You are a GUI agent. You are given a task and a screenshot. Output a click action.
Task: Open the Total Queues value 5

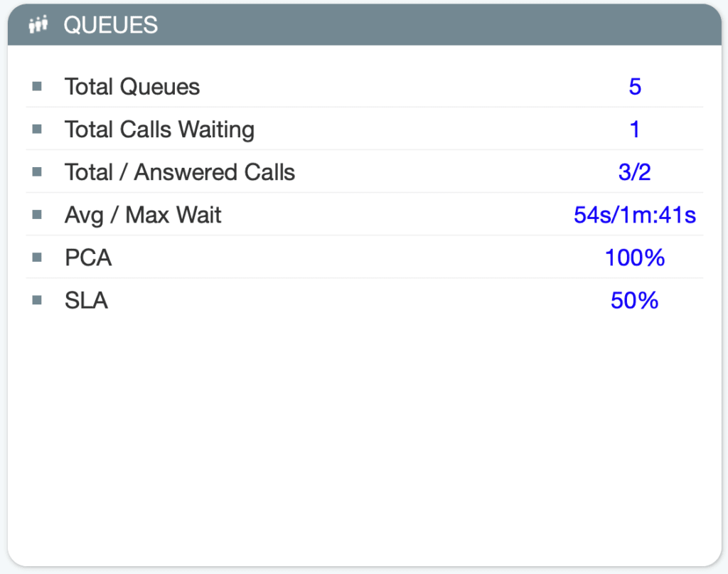[635, 87]
